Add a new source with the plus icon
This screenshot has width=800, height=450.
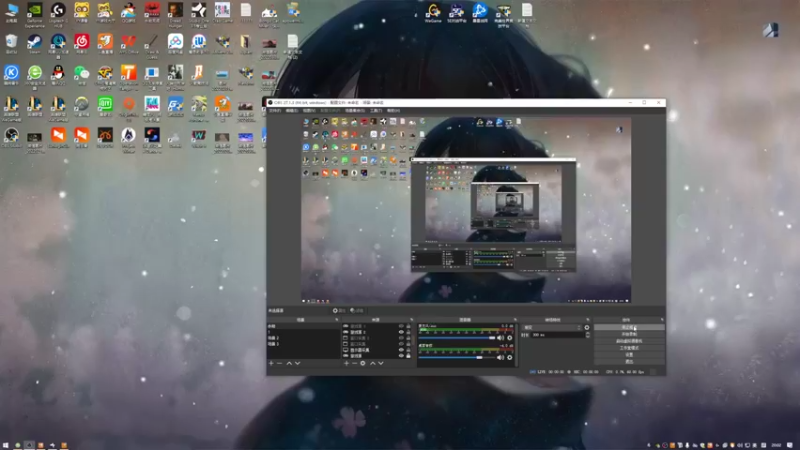tap(346, 363)
